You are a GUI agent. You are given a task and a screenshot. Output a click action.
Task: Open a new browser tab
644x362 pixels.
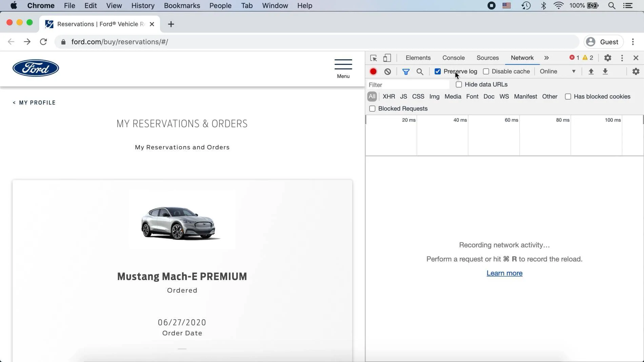(171, 24)
